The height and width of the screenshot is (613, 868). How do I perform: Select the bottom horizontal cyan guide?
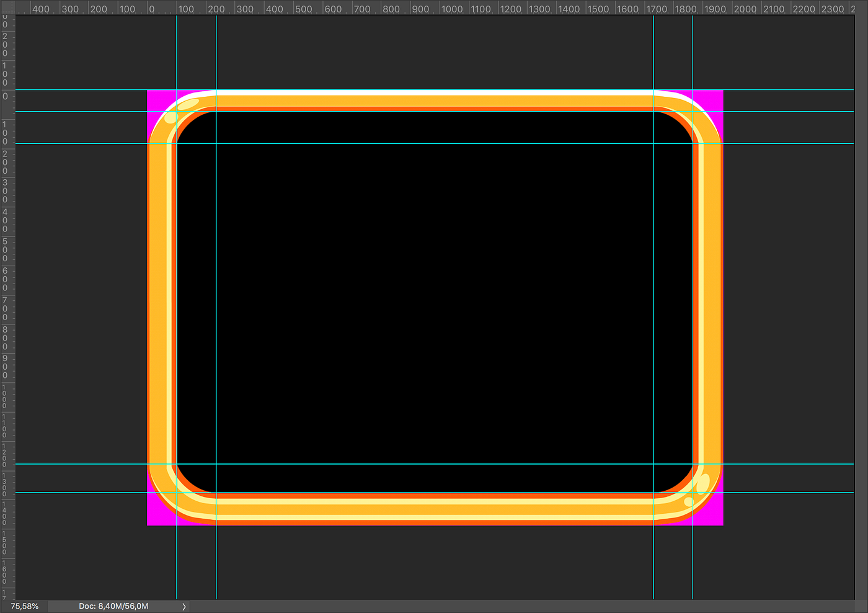[x=434, y=494]
